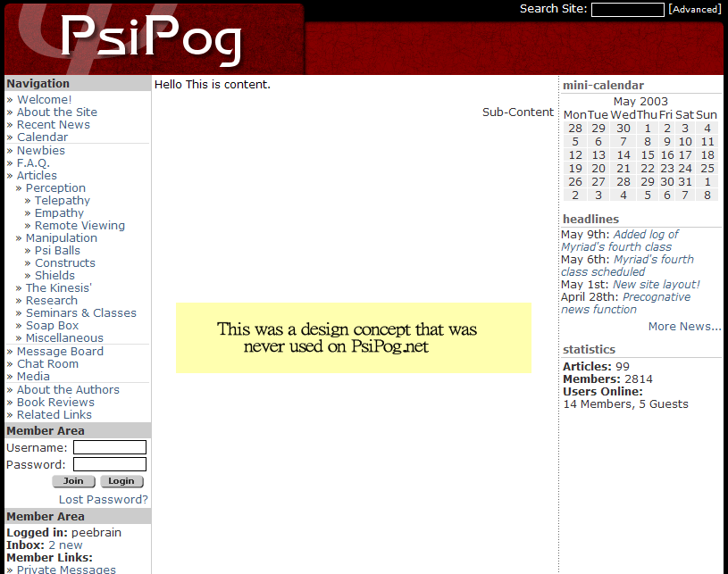728x574 pixels.
Task: Open the Empathy subcategory
Action: point(59,213)
